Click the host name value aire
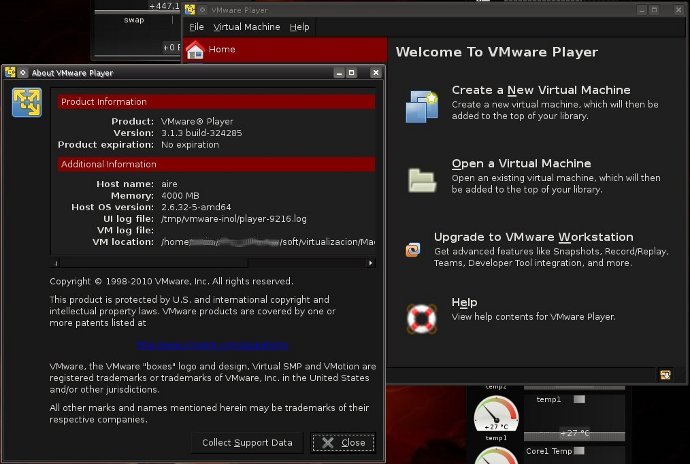The width and height of the screenshot is (690, 464). click(169, 184)
